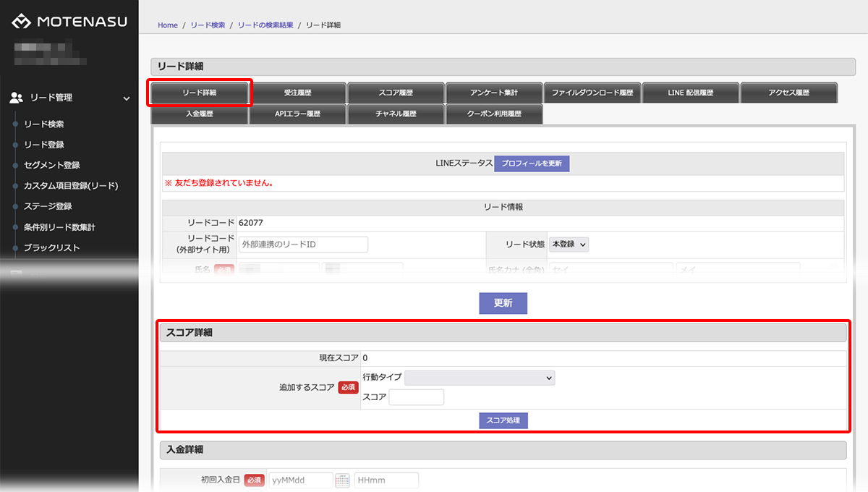
Task: Select the クーポン利用履歴 tab
Action: point(494,114)
